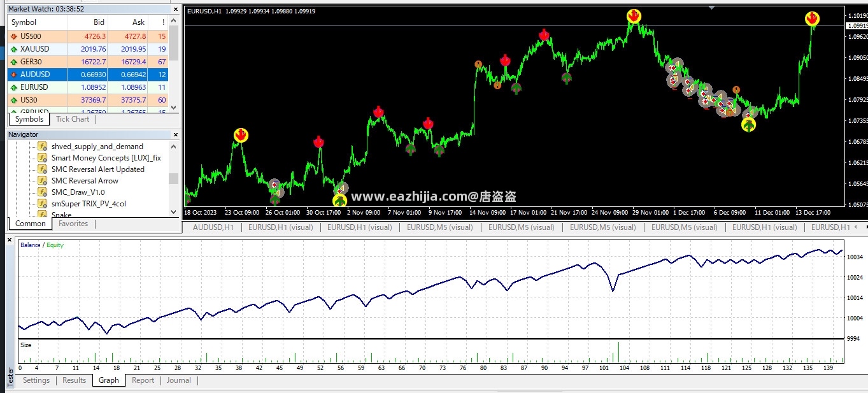The width and height of the screenshot is (868, 393).
Task: Select Smart Money Concepts [LUX]_fix indicator
Action: click(106, 158)
